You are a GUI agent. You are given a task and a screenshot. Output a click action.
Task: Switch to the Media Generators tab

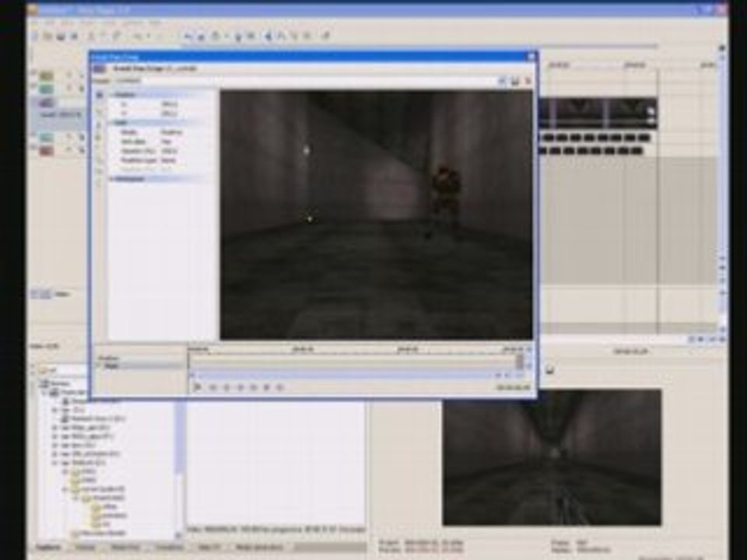click(260, 547)
